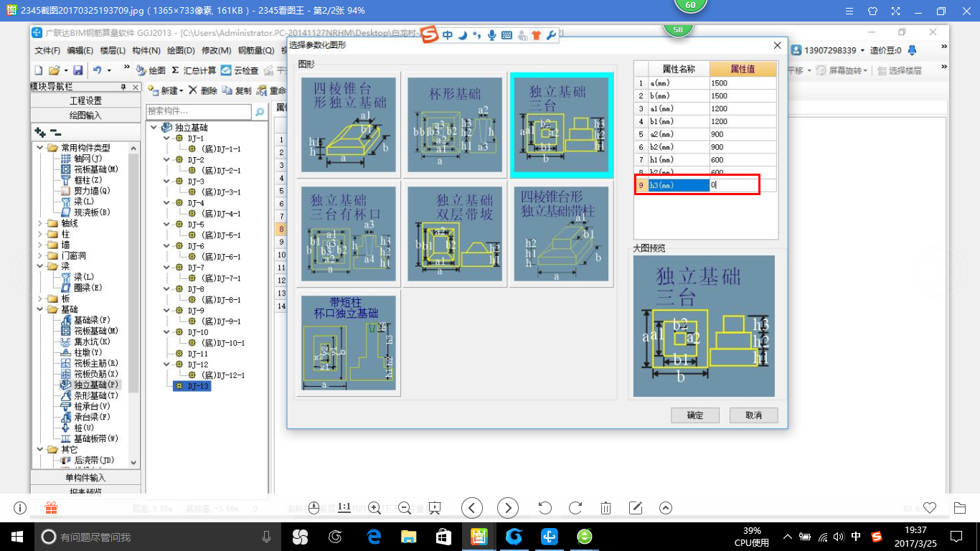Click a(mm) value cell 1500
Screen dimensions: 980x551
743,83
